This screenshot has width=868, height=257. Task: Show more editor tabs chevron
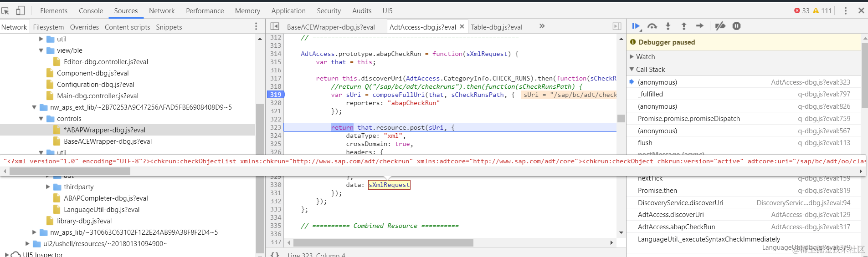tap(542, 26)
